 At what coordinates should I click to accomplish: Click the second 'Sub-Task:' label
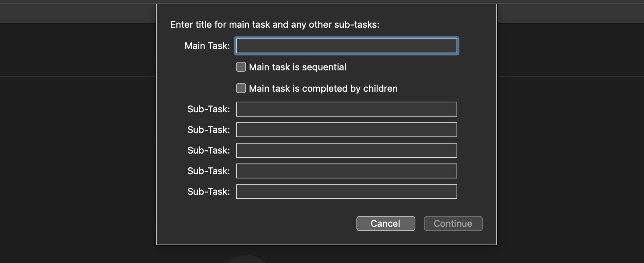pyautogui.click(x=208, y=130)
